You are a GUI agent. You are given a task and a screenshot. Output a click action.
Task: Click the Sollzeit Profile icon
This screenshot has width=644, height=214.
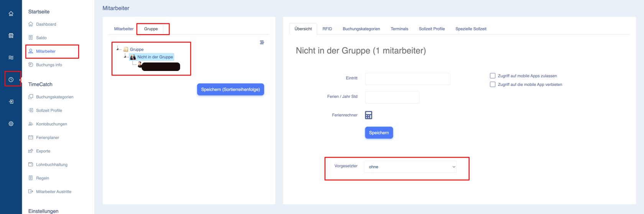(31, 110)
